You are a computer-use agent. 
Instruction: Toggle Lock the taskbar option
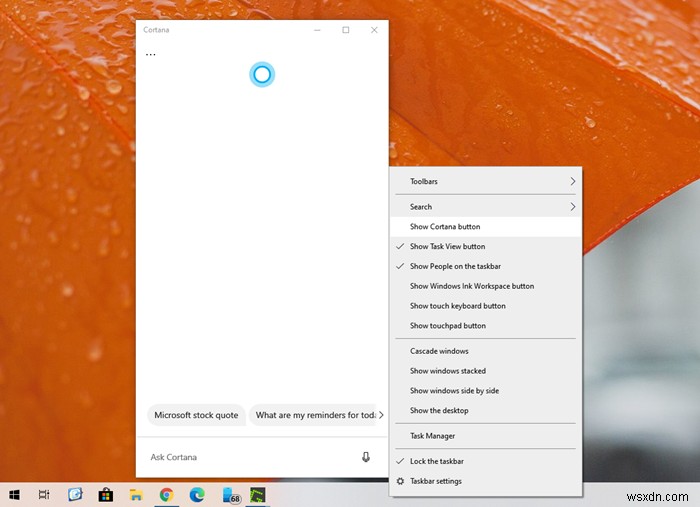point(486,461)
